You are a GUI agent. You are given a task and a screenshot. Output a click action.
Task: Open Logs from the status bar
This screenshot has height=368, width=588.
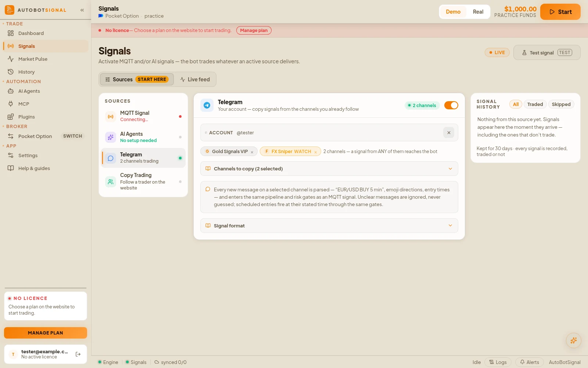498,362
